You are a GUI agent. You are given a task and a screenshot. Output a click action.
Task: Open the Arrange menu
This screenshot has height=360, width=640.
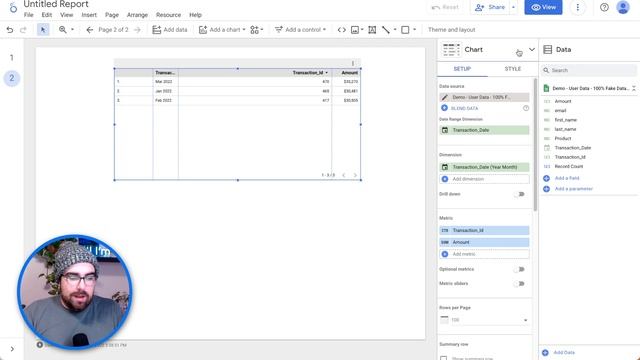(x=137, y=15)
